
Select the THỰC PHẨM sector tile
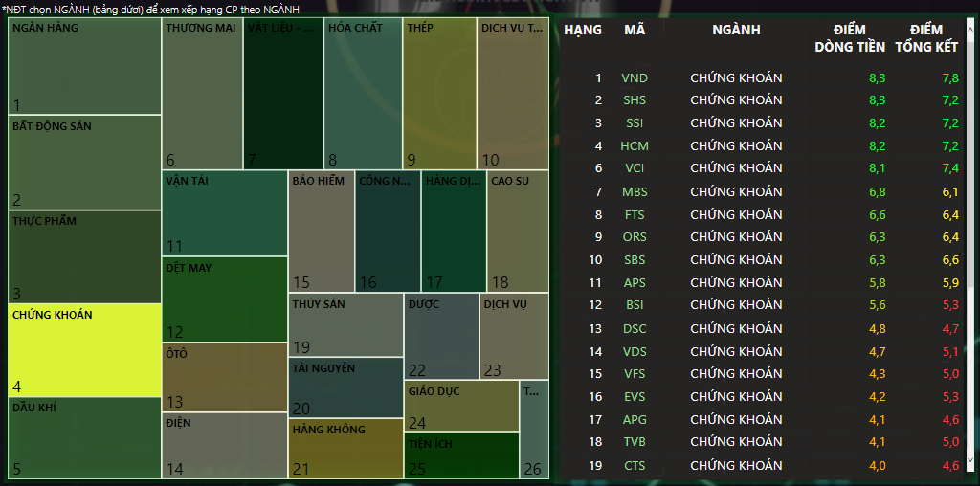pos(85,256)
